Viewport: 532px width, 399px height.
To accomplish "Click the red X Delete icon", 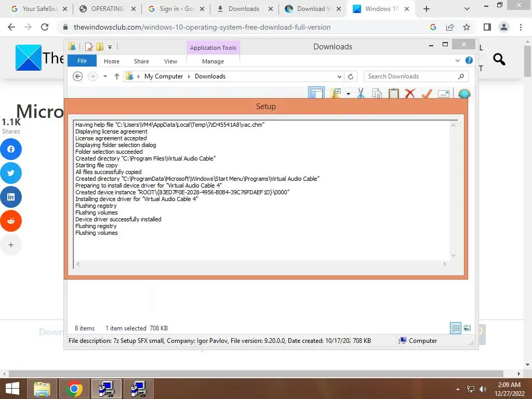I will point(410,93).
